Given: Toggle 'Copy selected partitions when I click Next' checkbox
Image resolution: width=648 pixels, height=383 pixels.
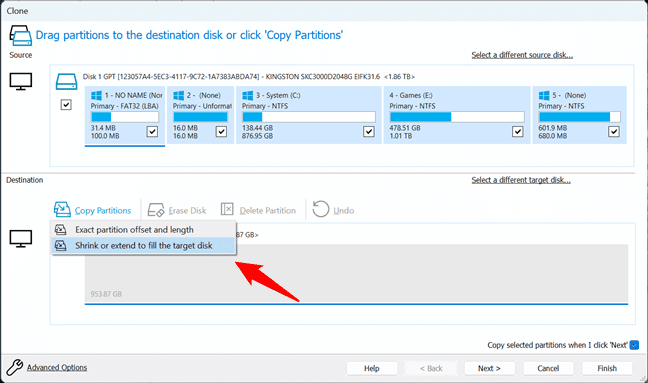Looking at the screenshot, I should (x=634, y=345).
